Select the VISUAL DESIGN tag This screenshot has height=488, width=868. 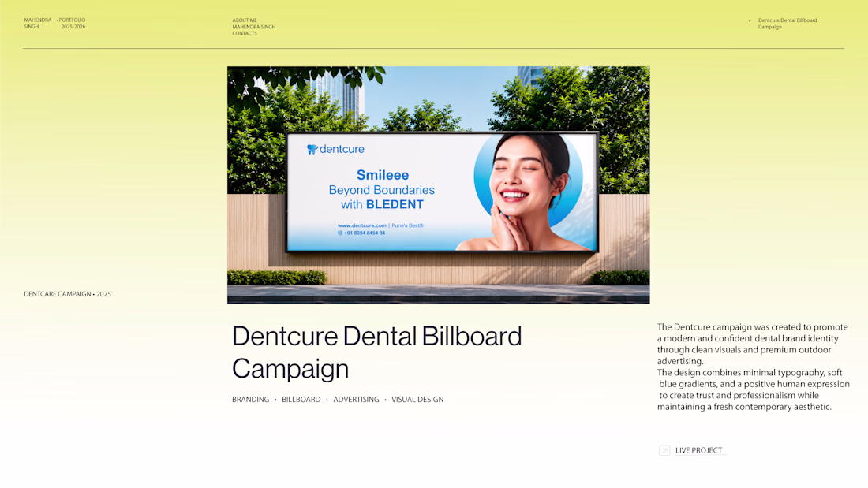pyautogui.click(x=417, y=400)
